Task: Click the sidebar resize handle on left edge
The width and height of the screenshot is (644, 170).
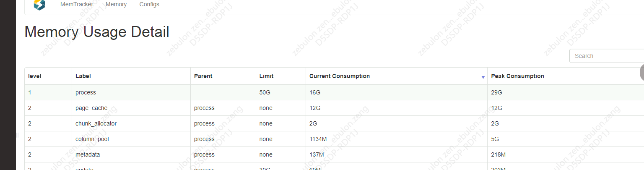Action: point(17,135)
